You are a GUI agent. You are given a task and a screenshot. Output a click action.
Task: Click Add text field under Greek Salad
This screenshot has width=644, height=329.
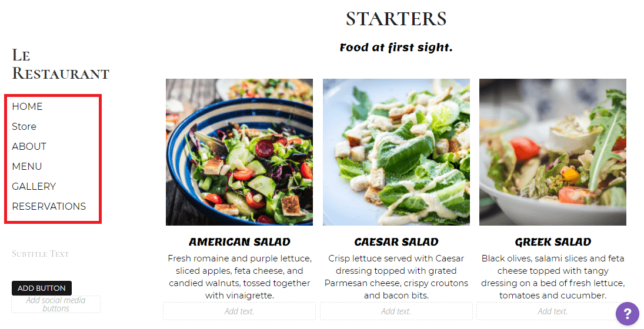pyautogui.click(x=553, y=311)
